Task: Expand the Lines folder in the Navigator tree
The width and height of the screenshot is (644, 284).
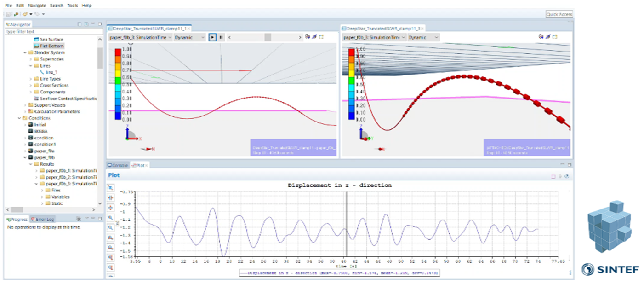Action: click(30, 65)
